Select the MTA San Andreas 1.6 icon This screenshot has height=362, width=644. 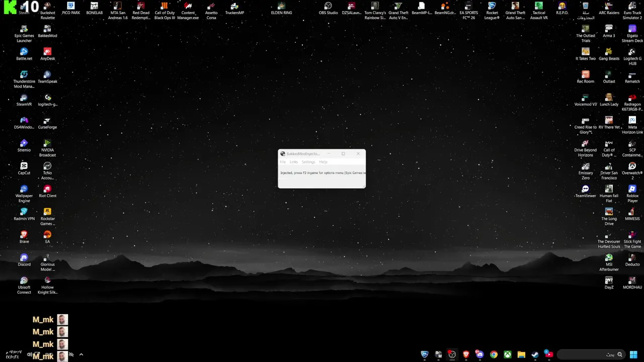pyautogui.click(x=118, y=12)
